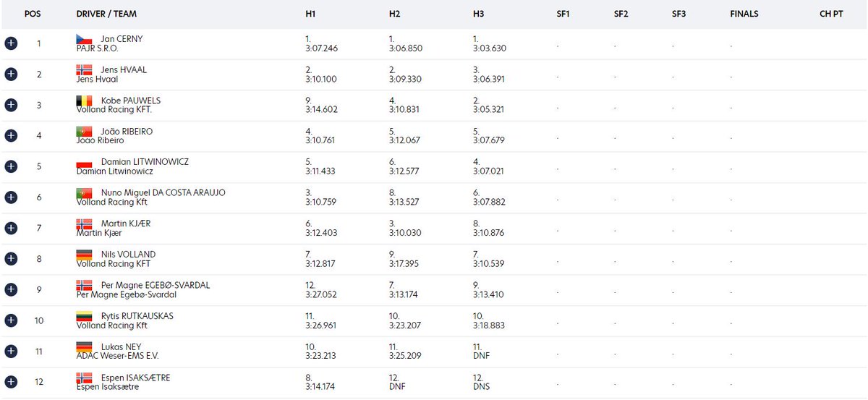
Task: Click the Polish flag next to Damian LITWINOWICZ
Action: (x=85, y=162)
